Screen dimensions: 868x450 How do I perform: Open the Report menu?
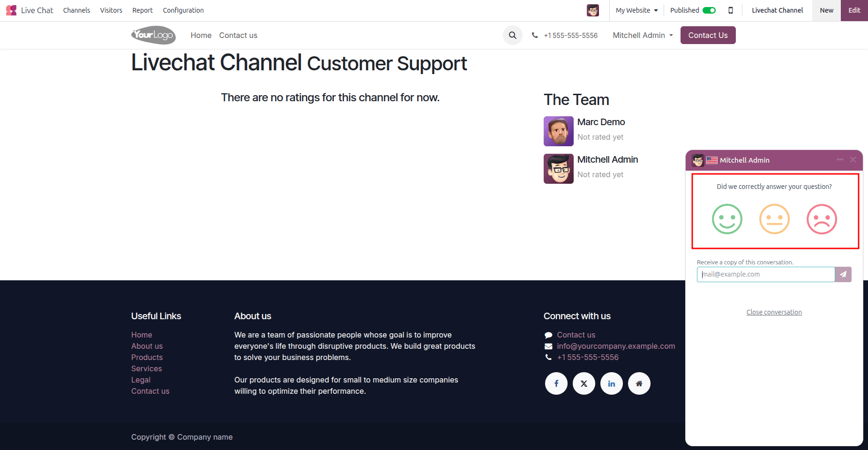click(142, 10)
